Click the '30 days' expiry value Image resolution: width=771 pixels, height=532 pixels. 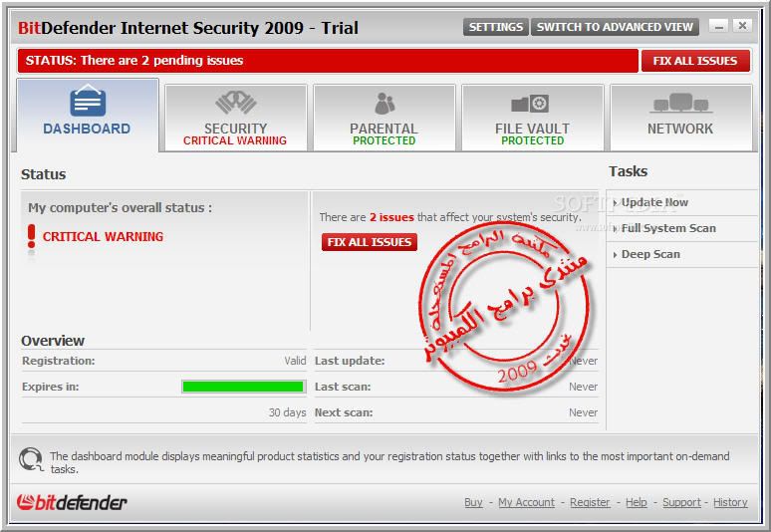tap(287, 412)
